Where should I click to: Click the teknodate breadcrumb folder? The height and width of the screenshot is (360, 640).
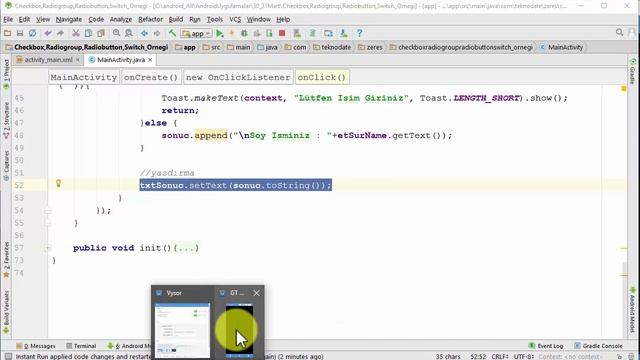(332, 47)
